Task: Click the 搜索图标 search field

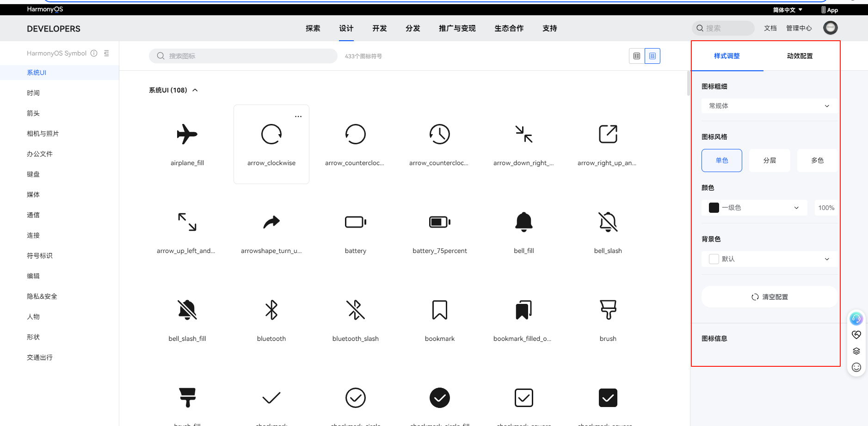Action: pos(243,56)
